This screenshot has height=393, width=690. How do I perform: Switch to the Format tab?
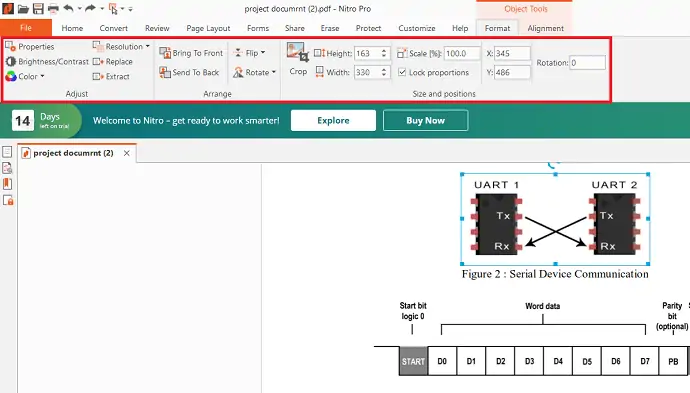[497, 28]
